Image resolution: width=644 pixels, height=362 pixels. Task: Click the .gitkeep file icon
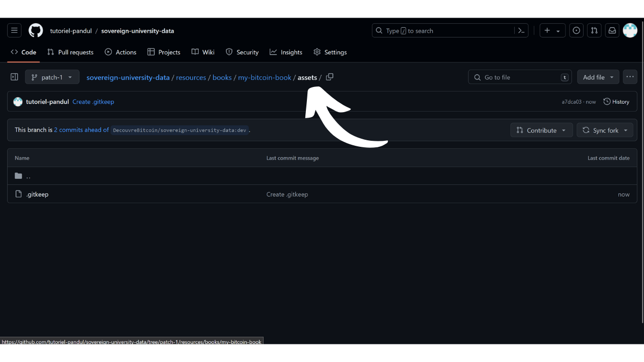[19, 194]
